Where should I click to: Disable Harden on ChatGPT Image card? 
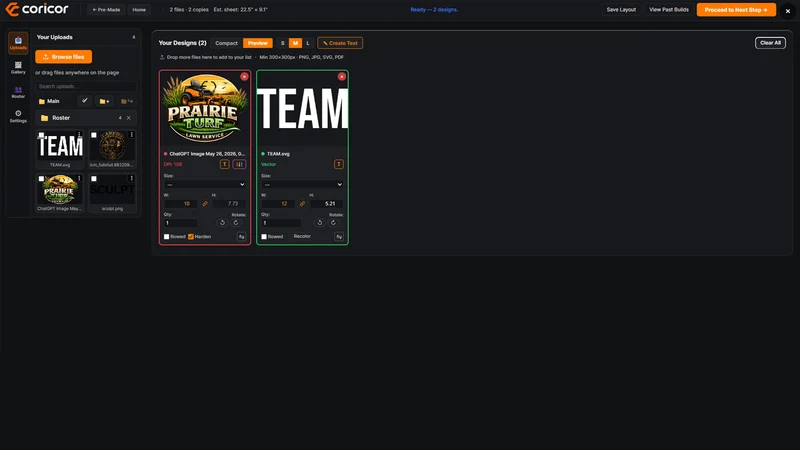tap(191, 237)
